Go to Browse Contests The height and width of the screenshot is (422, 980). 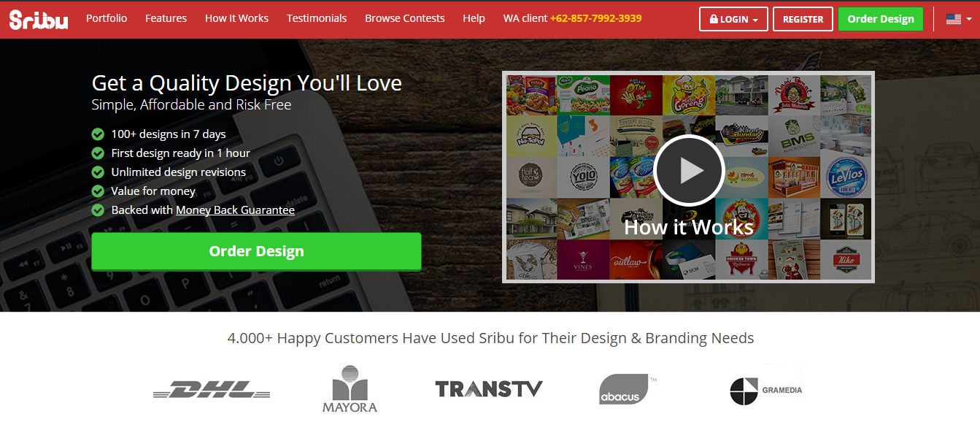405,18
